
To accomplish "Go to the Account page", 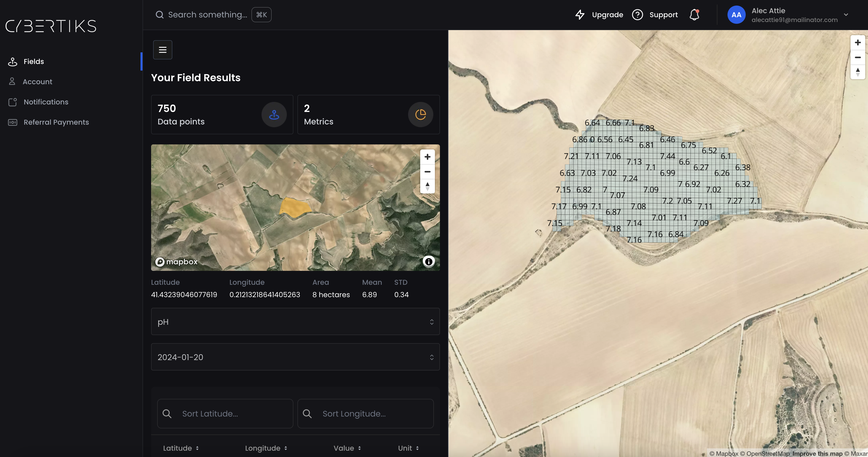I will point(37,82).
